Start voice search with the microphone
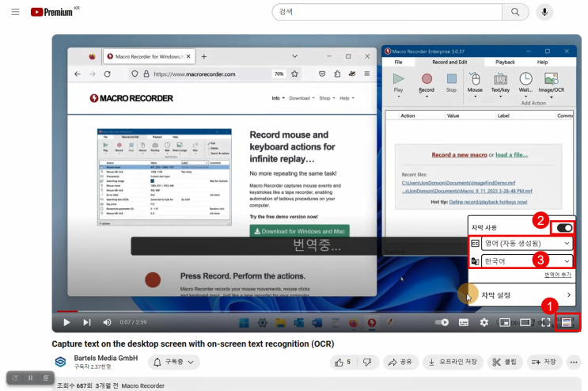 point(544,12)
